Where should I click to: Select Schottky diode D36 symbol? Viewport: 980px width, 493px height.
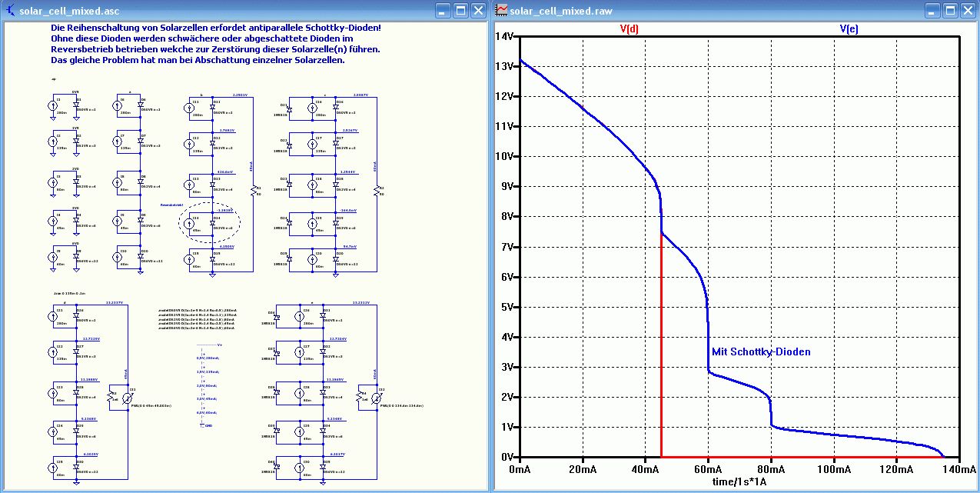click(277, 318)
